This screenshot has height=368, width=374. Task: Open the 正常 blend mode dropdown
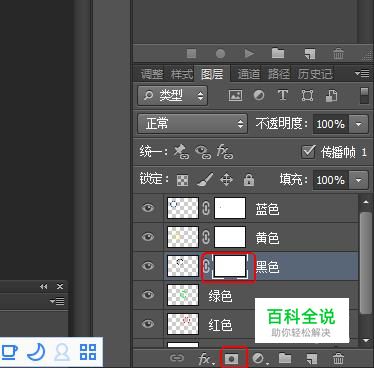click(x=192, y=124)
